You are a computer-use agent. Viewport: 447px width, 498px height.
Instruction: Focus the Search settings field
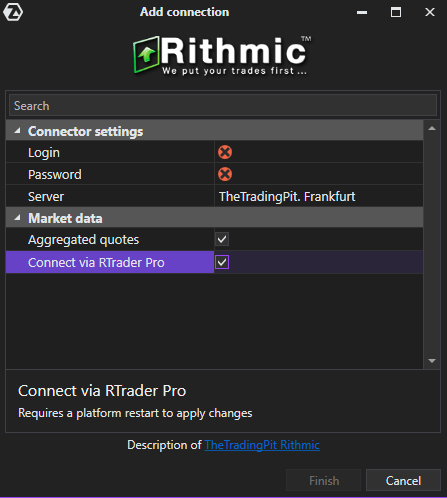223,106
